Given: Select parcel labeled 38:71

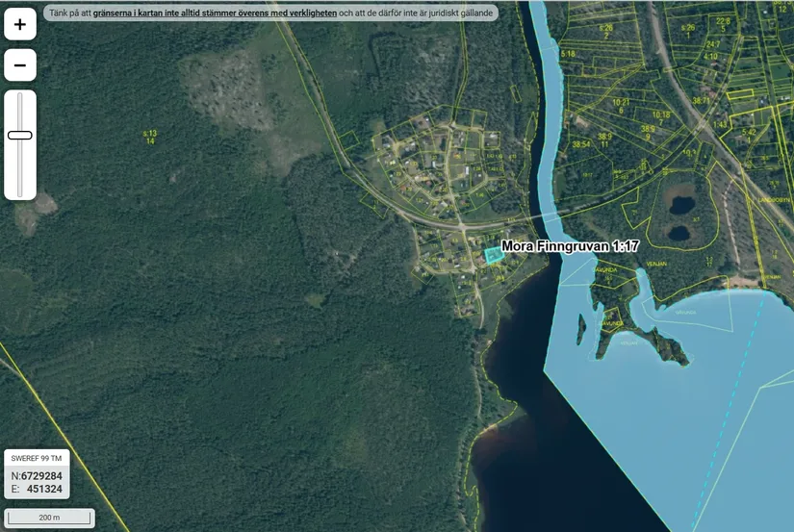Looking at the screenshot, I should click(x=702, y=101).
